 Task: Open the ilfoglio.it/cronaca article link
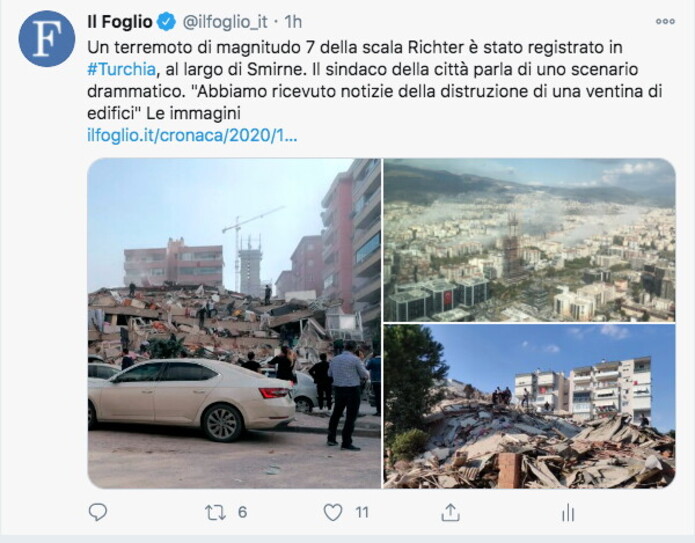coord(192,136)
